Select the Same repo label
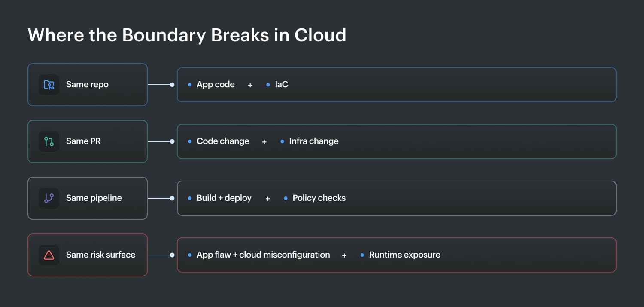This screenshot has height=307, width=644. click(x=87, y=85)
